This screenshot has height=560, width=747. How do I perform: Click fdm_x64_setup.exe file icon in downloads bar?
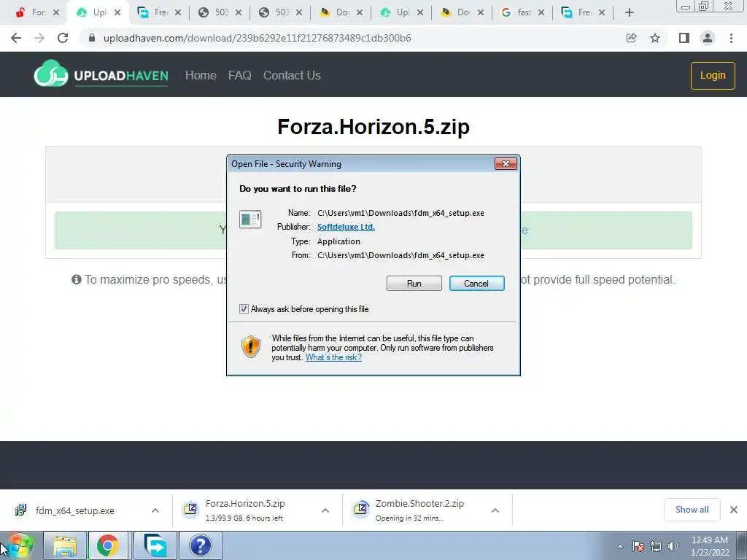20,510
